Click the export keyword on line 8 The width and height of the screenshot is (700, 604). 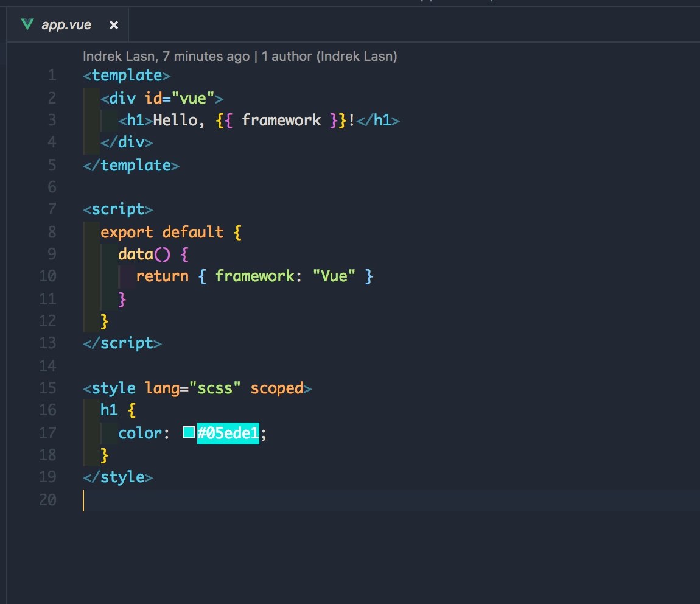[127, 233]
